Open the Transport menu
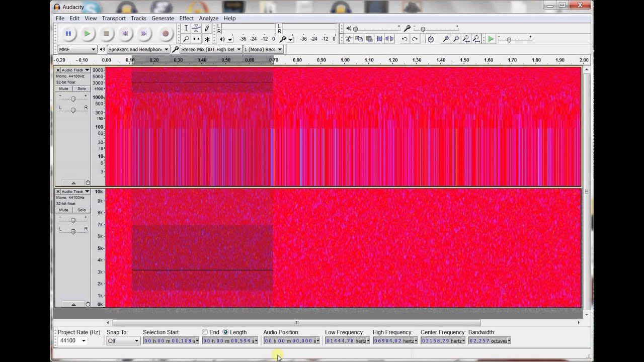The image size is (644, 362). pos(114,18)
